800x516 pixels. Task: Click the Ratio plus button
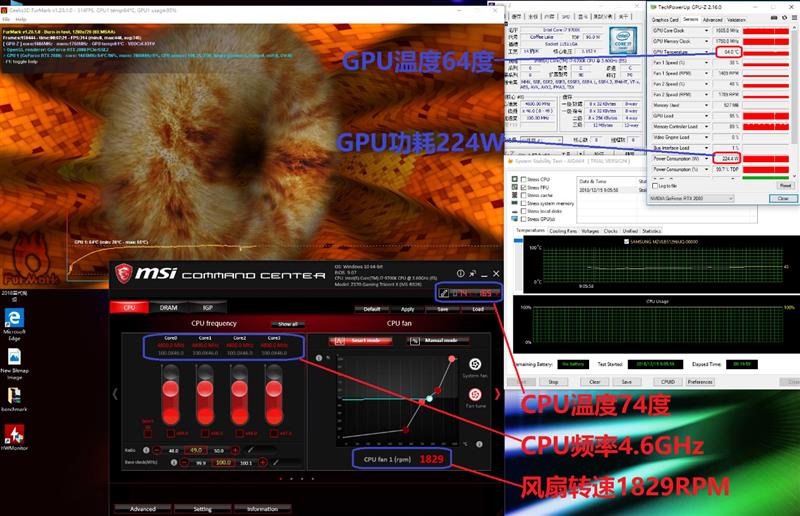pos(237,451)
